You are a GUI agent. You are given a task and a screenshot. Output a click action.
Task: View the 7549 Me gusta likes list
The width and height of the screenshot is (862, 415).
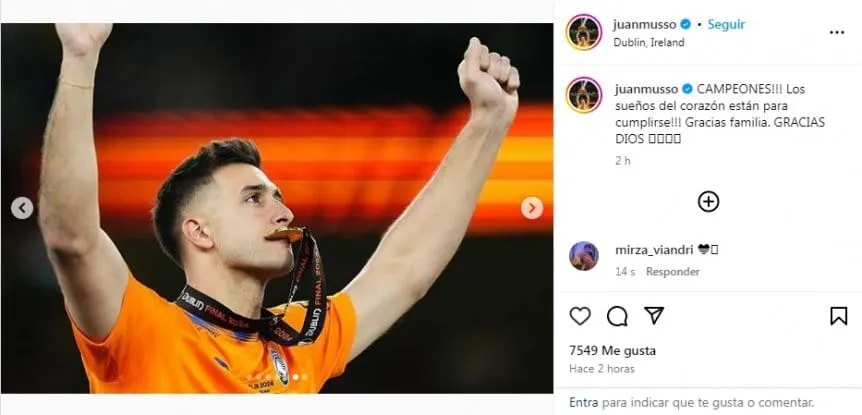612,351
